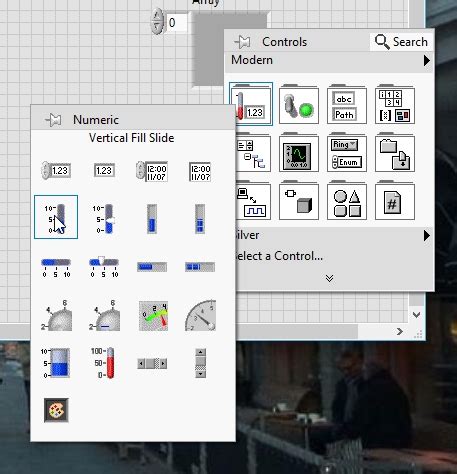The image size is (457, 474).
Task: Click the Search button in Controls palette
Action: [x=401, y=42]
